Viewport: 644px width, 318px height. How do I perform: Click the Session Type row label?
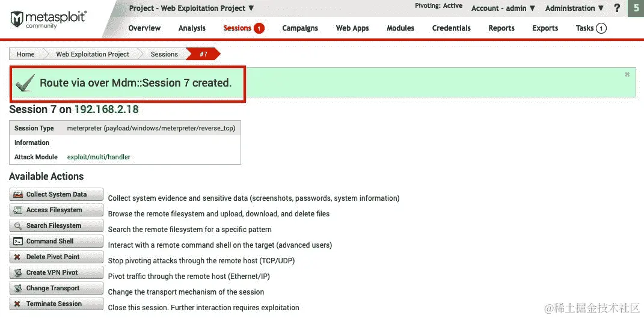[34, 128]
